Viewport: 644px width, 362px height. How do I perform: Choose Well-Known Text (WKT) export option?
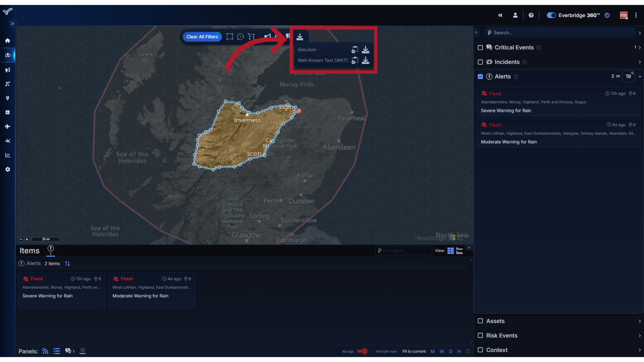[322, 60]
